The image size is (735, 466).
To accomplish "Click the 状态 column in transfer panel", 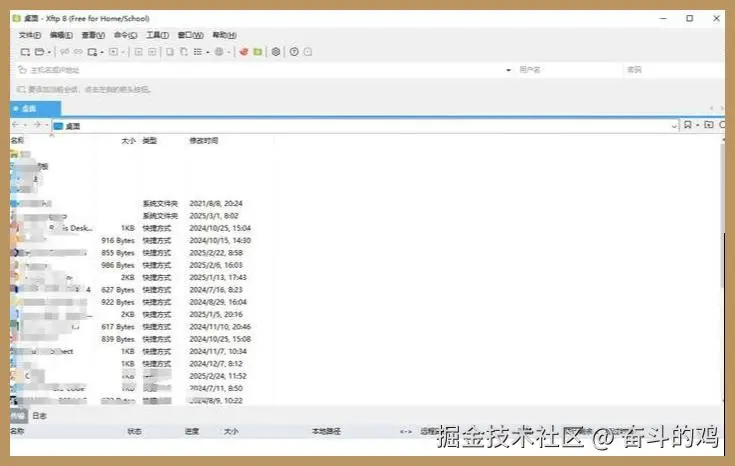I will tap(134, 431).
